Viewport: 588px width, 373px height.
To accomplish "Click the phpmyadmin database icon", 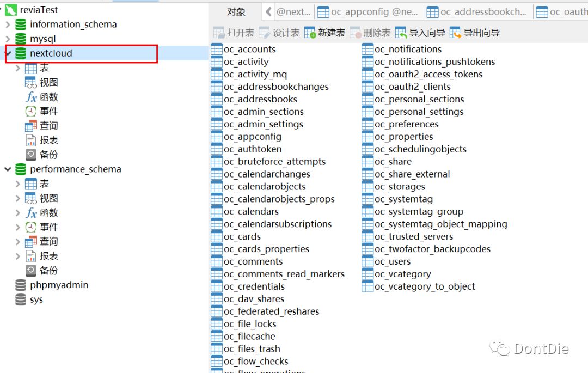I will [21, 285].
